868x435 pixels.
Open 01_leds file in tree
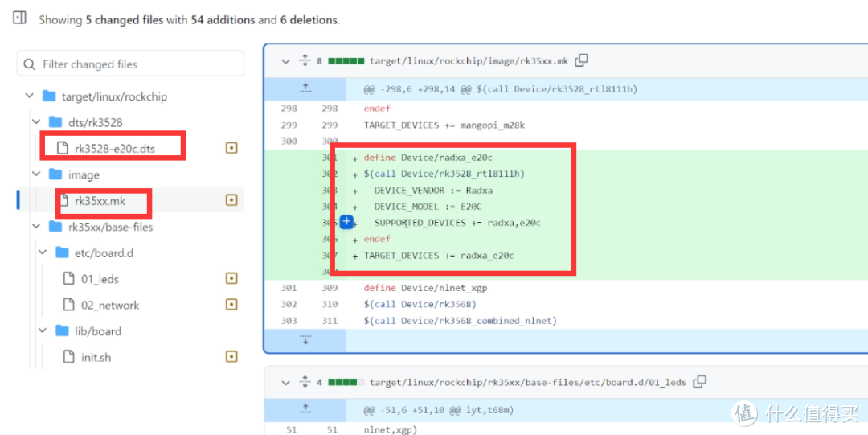click(100, 279)
